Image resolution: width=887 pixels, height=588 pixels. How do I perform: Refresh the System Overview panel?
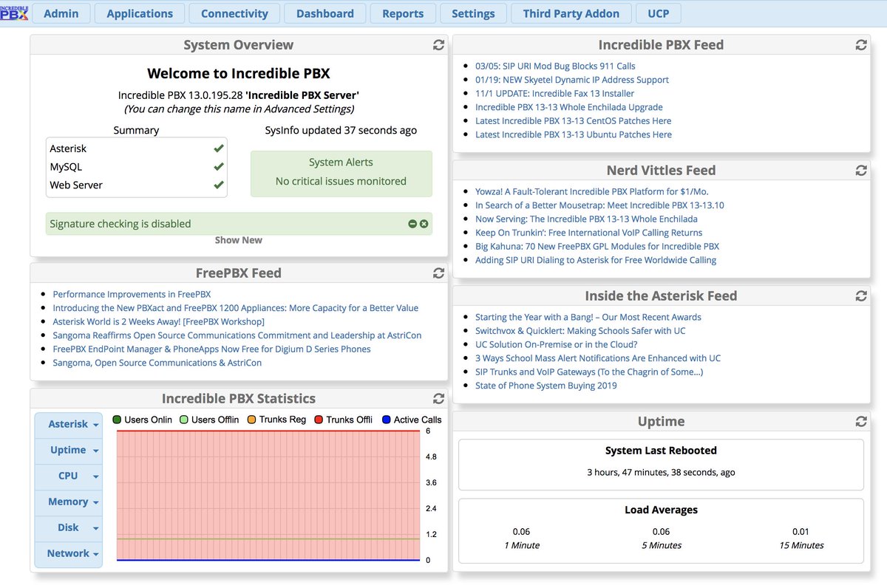coord(438,45)
